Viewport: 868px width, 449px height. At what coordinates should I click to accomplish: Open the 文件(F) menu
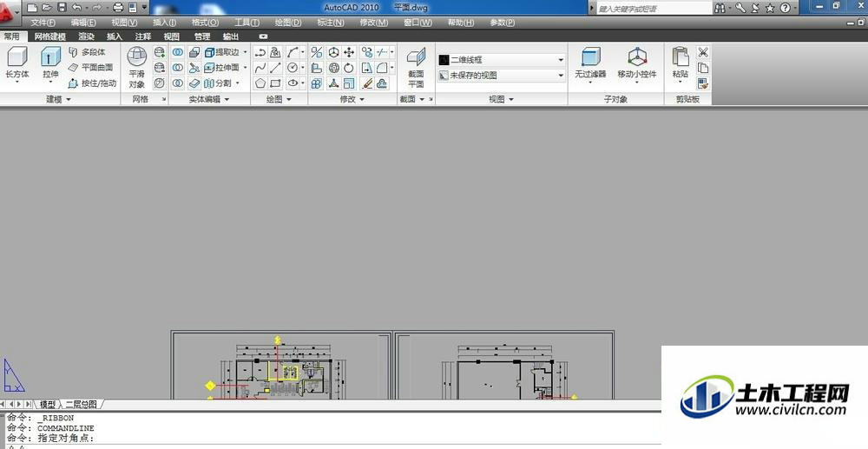(x=43, y=23)
